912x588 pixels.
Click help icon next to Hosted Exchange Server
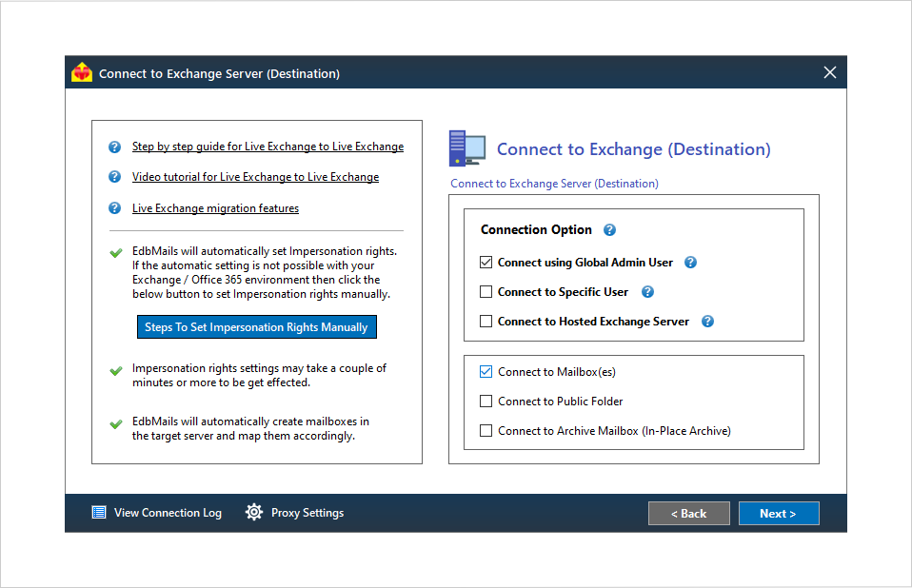pos(707,322)
